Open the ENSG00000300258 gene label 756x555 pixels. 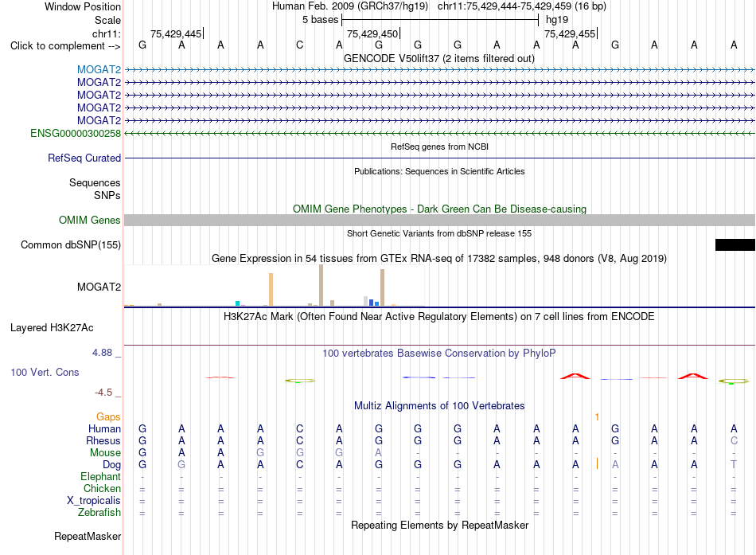(x=76, y=133)
